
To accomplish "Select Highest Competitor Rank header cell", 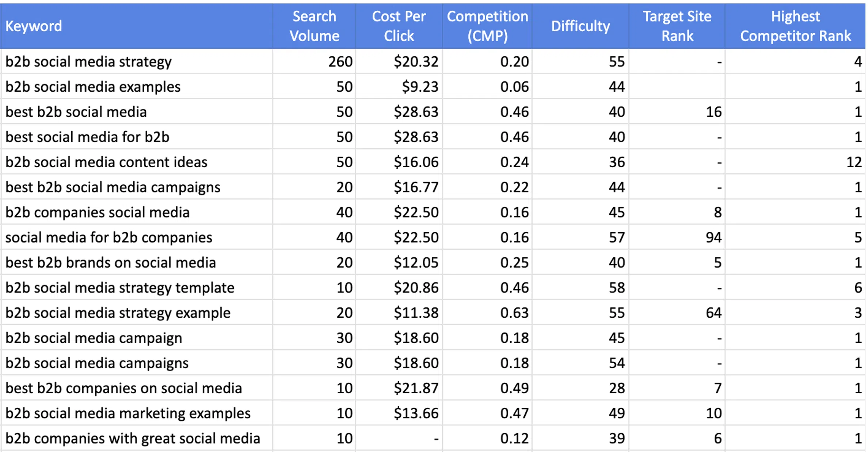I will click(795, 26).
